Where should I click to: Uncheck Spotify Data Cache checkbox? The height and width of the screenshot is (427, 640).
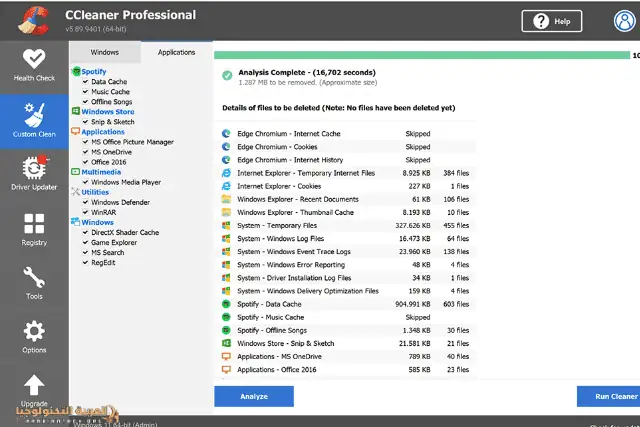click(85, 82)
